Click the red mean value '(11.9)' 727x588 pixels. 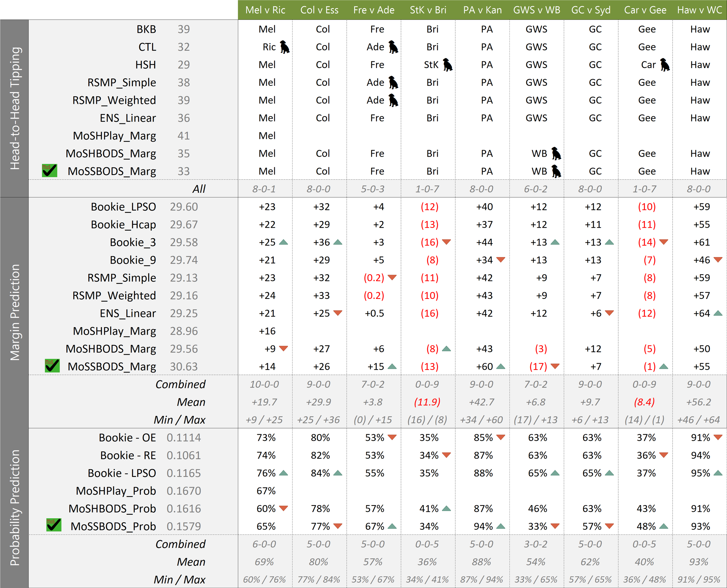pyautogui.click(x=427, y=402)
